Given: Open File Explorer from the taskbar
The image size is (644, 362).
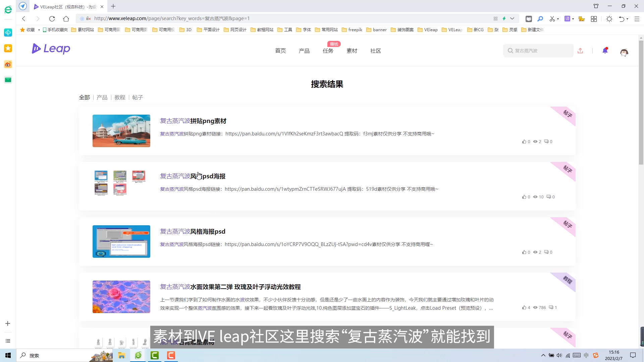Looking at the screenshot, I should tap(121, 355).
